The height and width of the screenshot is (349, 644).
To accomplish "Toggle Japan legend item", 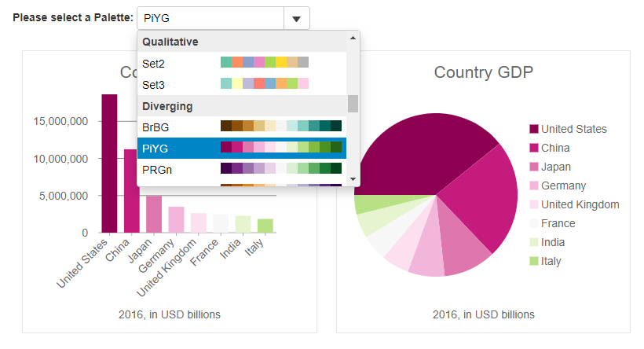I will 555,167.
